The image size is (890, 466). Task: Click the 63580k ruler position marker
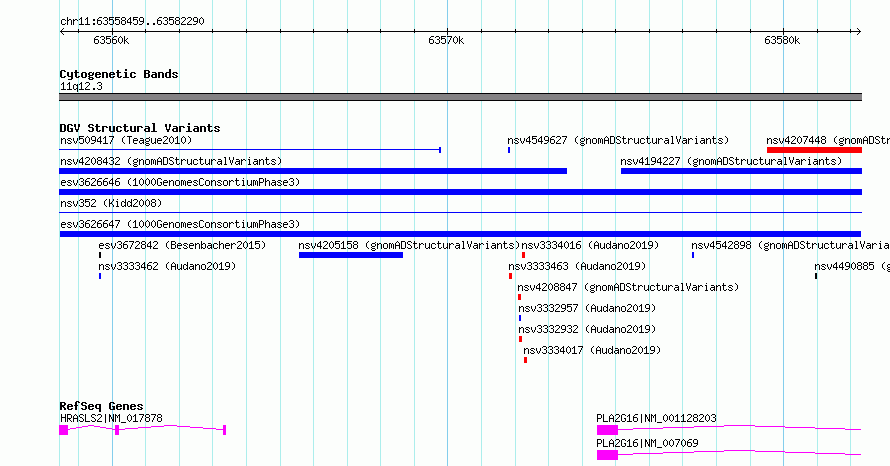click(x=782, y=40)
